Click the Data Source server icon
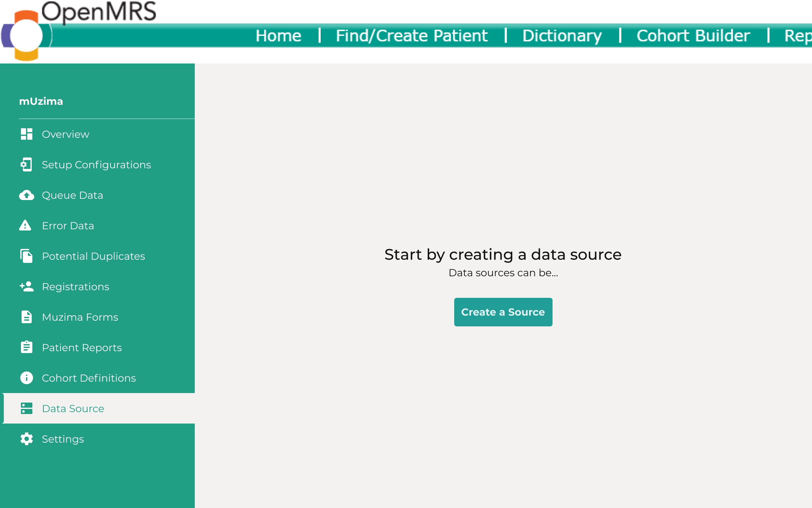812x508 pixels. click(27, 408)
